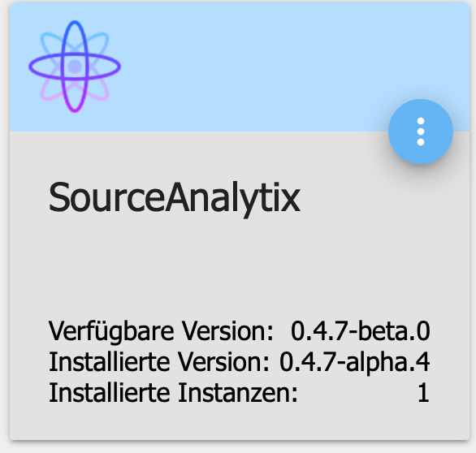Screen dimensions: 476x453
Task: Click the alpha.4 suffix of installed version
Action: tap(387, 362)
